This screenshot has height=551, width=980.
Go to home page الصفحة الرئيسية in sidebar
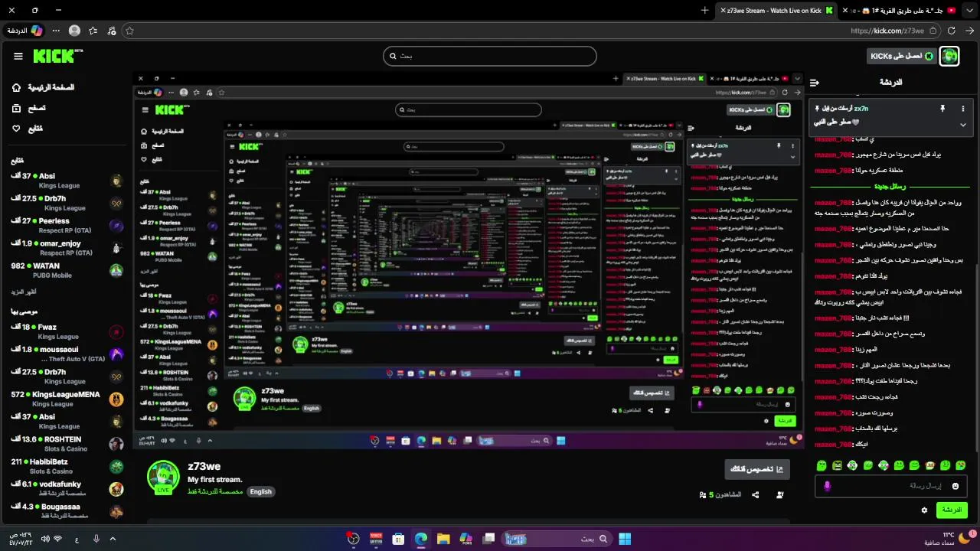[x=44, y=87]
